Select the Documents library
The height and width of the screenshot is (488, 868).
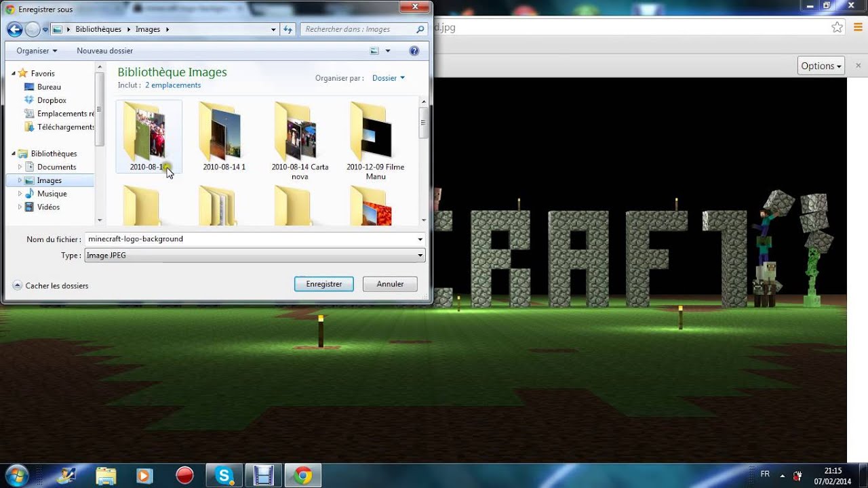coord(56,167)
